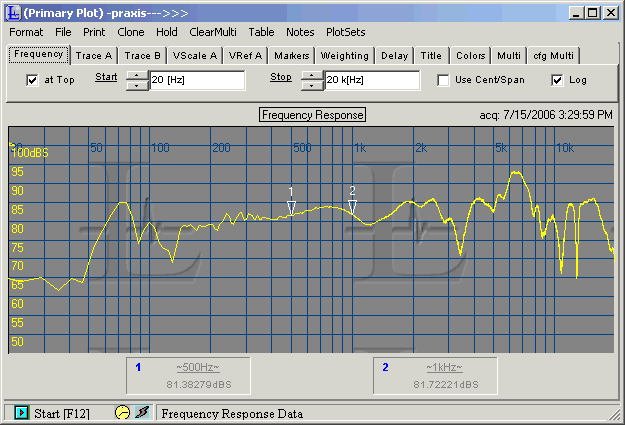
Task: Open the VScale A tab
Action: click(193, 56)
